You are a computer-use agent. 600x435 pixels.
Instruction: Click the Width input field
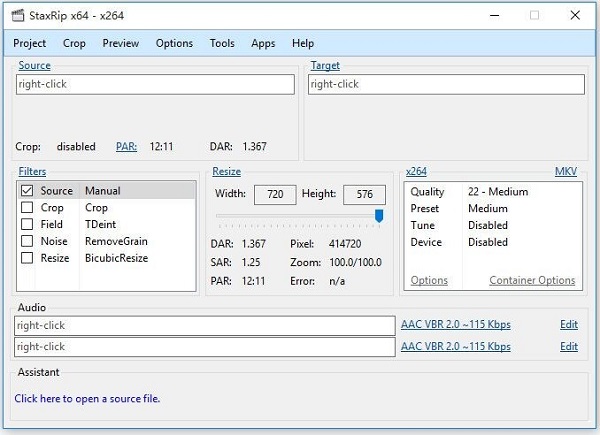pos(275,194)
